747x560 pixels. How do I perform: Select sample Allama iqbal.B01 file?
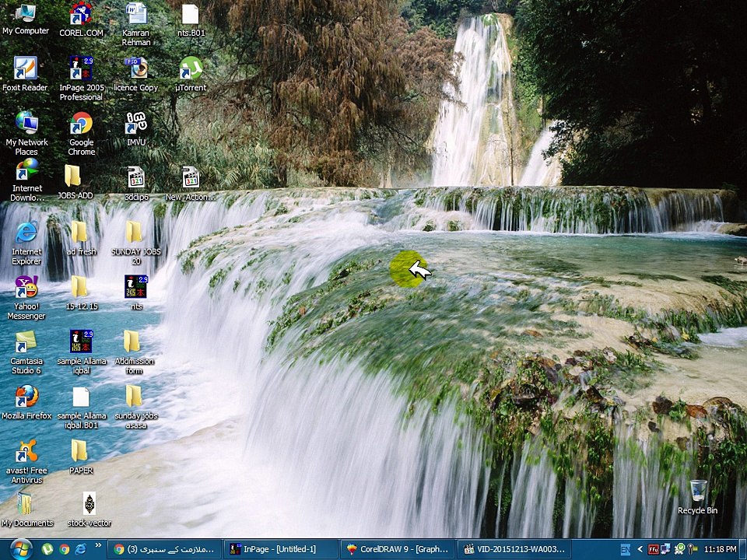click(82, 408)
